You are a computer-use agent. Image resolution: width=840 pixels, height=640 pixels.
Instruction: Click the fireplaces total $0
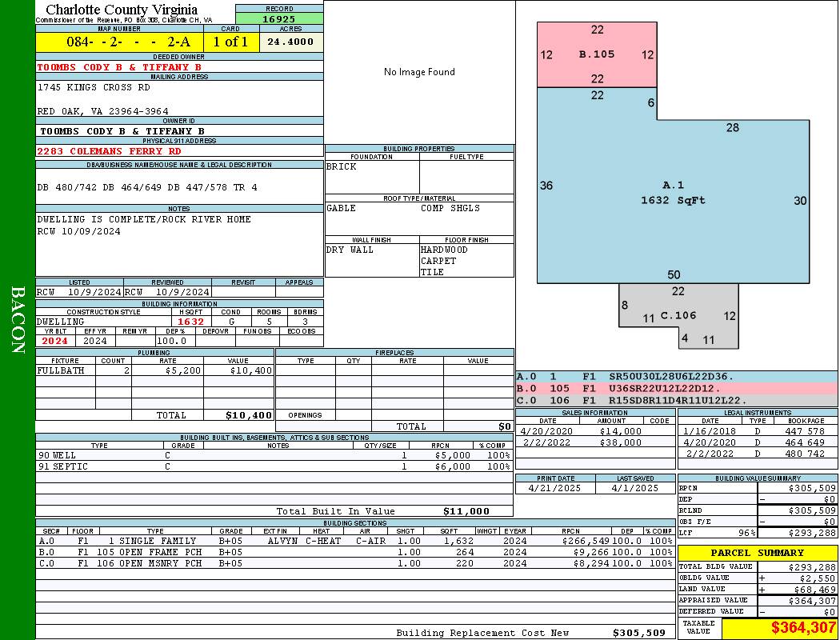point(505,427)
